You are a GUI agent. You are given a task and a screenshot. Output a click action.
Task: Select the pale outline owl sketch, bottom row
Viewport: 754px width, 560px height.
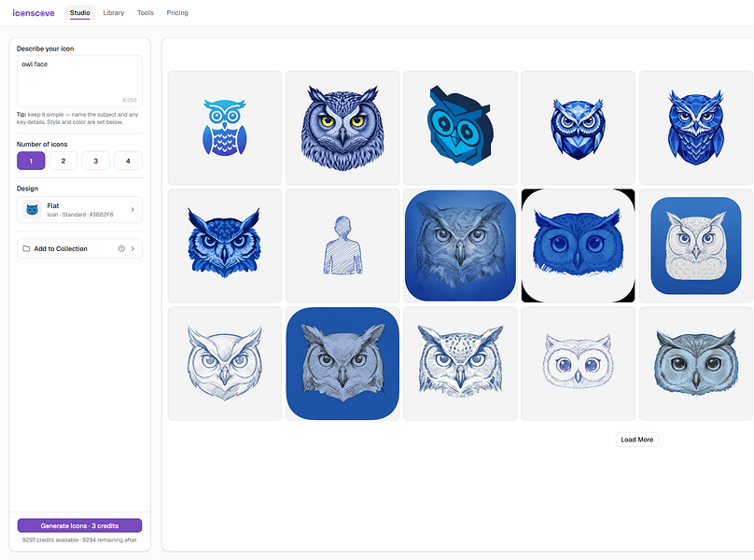225,364
